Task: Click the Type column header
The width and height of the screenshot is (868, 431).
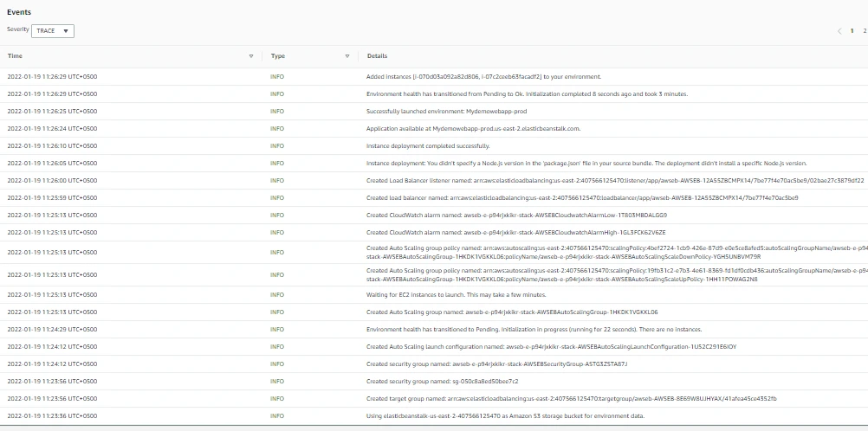Action: [x=277, y=56]
